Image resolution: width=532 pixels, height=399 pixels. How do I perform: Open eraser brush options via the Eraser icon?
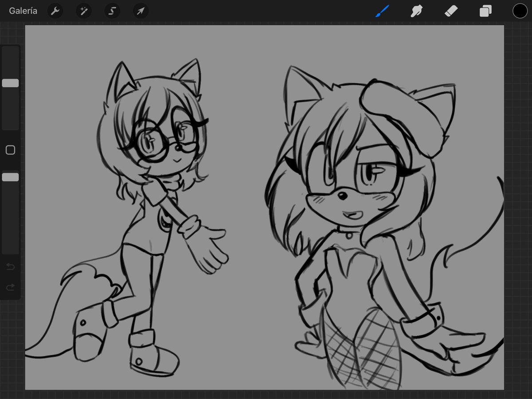coord(451,11)
